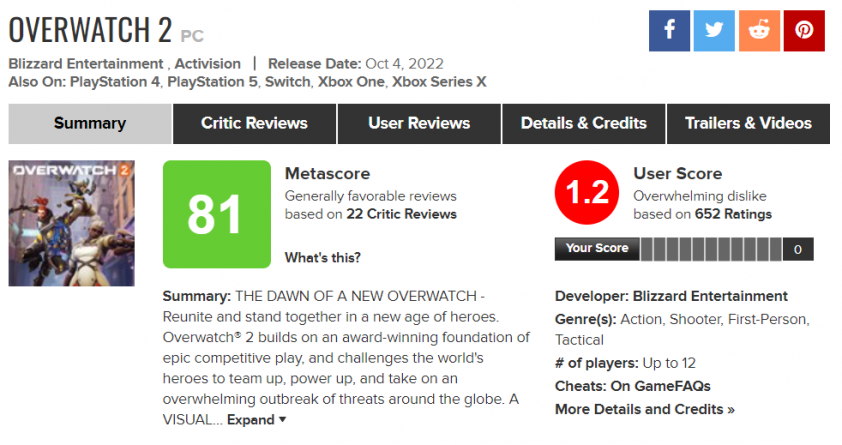Click the What's this? link
842x445 pixels.
(323, 258)
